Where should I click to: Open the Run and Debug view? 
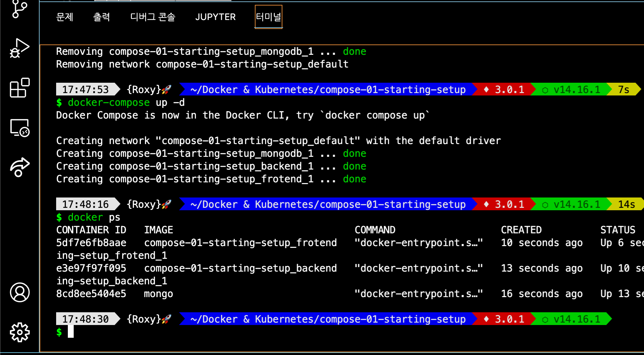point(20,48)
